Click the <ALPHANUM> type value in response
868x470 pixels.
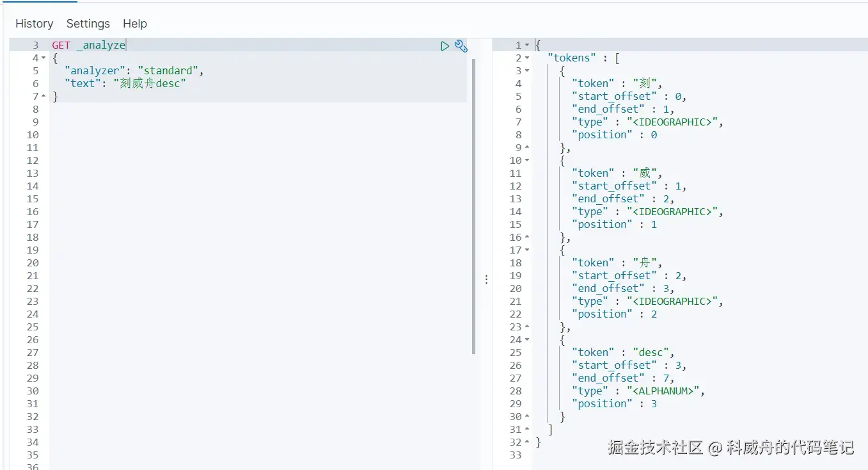(x=665, y=391)
